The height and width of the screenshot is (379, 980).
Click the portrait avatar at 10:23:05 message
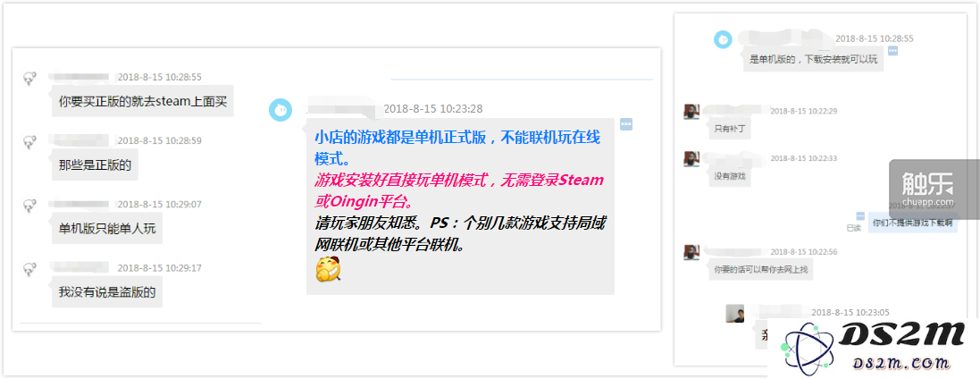[x=734, y=314]
